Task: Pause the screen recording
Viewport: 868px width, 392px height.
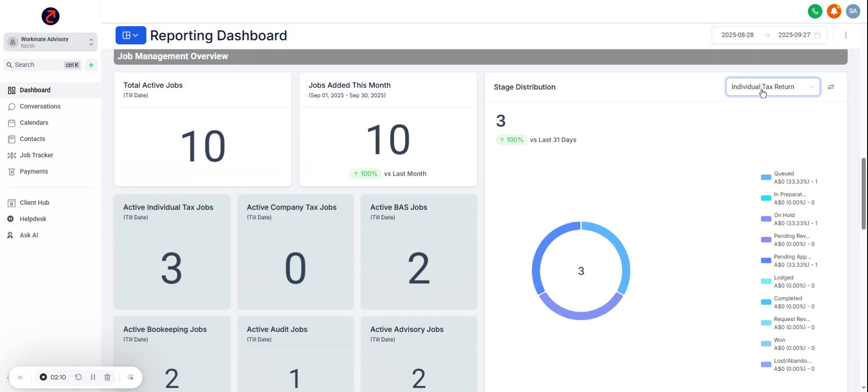Action: click(x=93, y=377)
